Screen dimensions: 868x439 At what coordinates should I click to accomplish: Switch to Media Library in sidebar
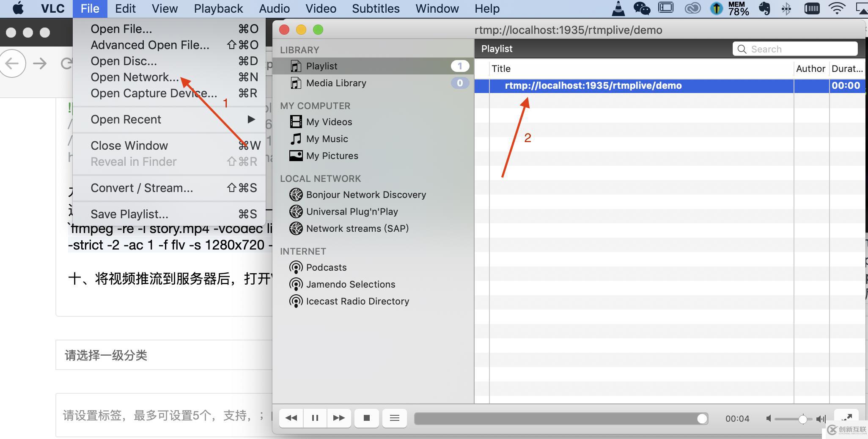click(336, 83)
